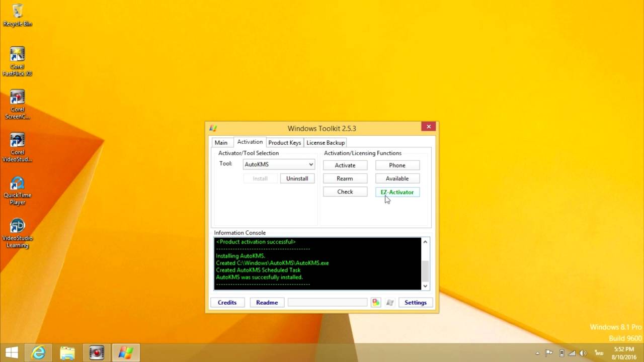The height and width of the screenshot is (362, 644).
Task: Click the Rearm button
Action: click(x=345, y=178)
